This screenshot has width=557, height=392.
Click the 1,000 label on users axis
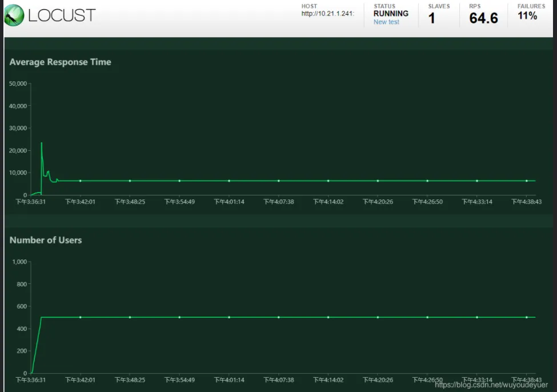pyautogui.click(x=19, y=262)
